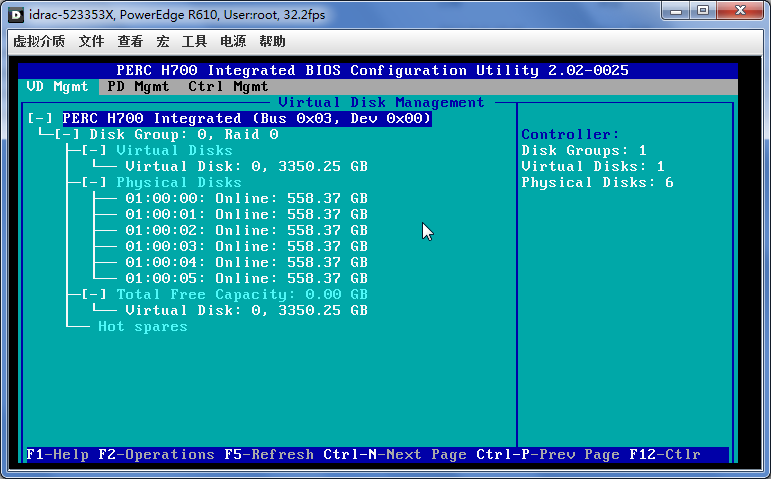Switch to the PD Mgmt tab
Viewport: 771px width, 479px height.
[x=138, y=87]
